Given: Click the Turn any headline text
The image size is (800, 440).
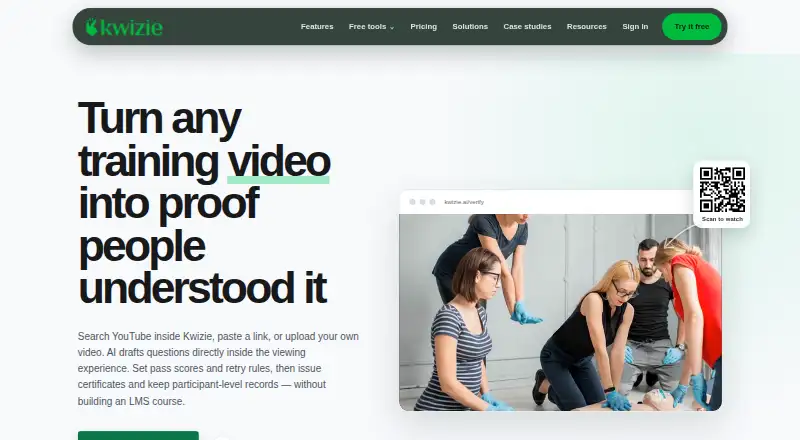Looking at the screenshot, I should pos(159,119).
